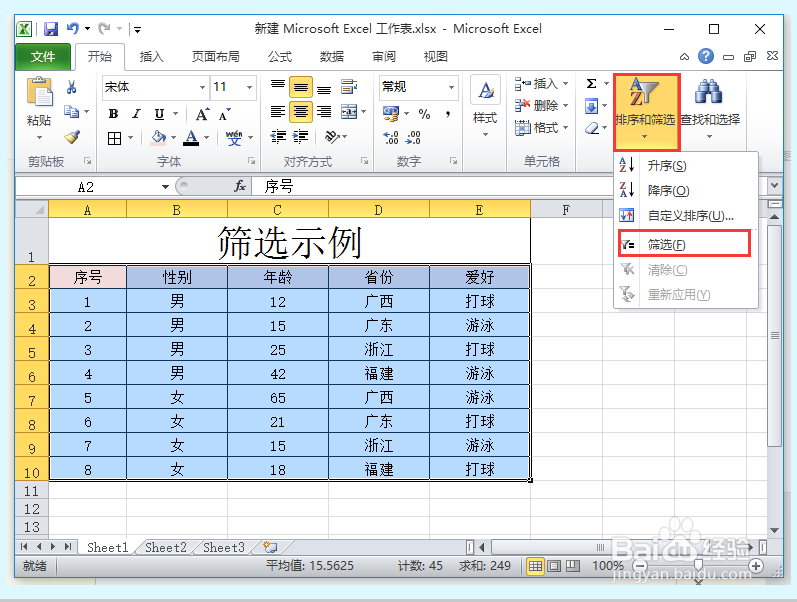Toggle align text right

pyautogui.click(x=324, y=112)
